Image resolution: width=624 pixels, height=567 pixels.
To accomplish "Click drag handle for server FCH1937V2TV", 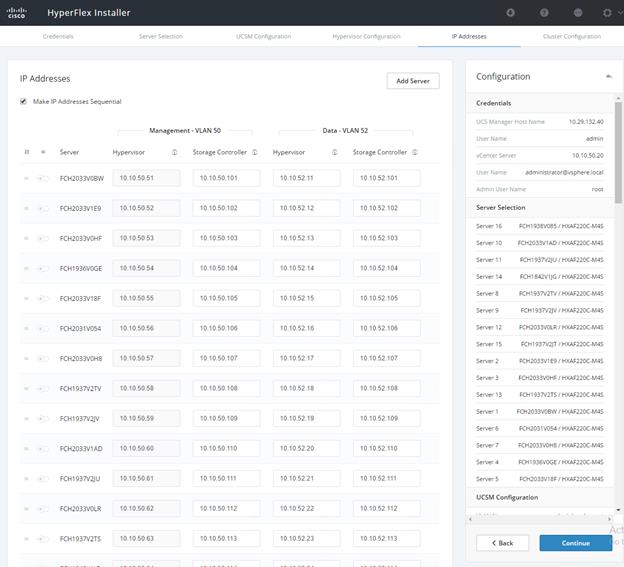I will click(26, 388).
